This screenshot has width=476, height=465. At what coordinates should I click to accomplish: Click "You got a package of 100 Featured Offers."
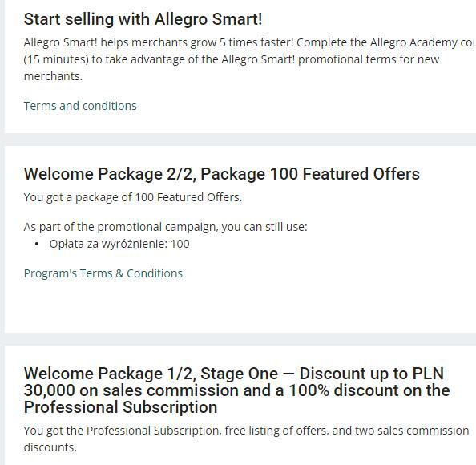133,197
